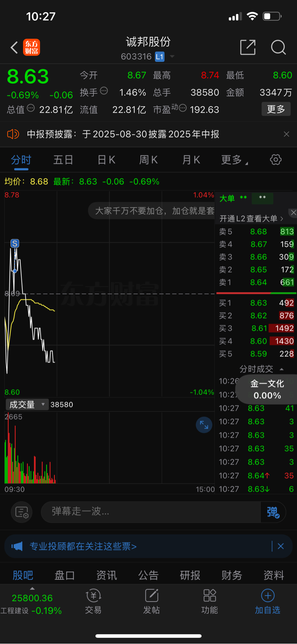
Task: Select the 买1 8.63 order row
Action: click(x=256, y=303)
